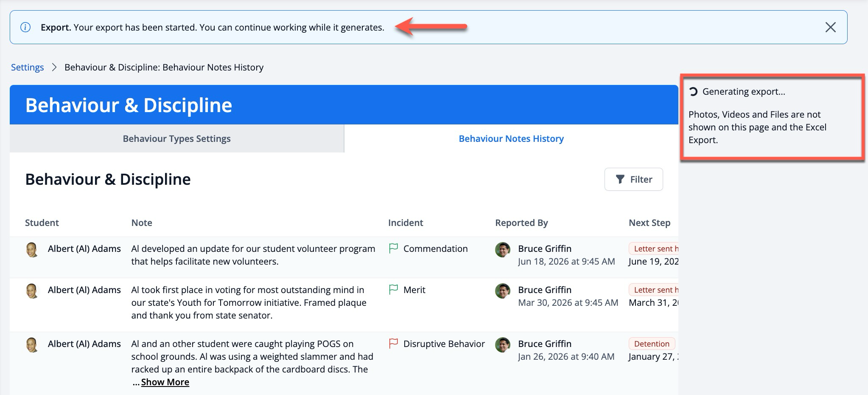Viewport: 868px width, 395px height.
Task: Click Bruce Griffin avatar in Merit row
Action: coord(503,291)
